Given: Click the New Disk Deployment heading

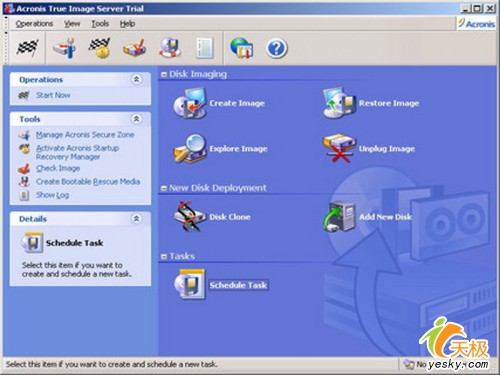Looking at the screenshot, I should [x=218, y=188].
